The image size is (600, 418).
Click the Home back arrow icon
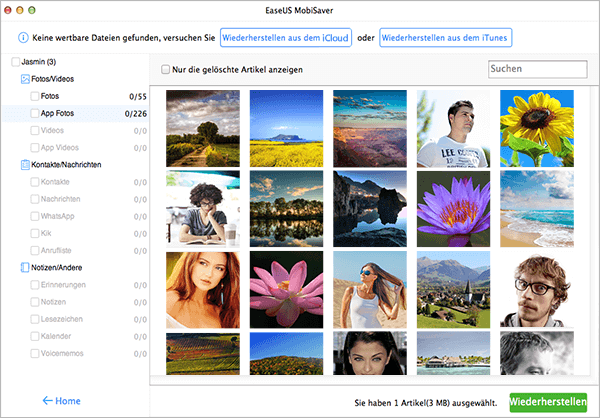pos(47,400)
